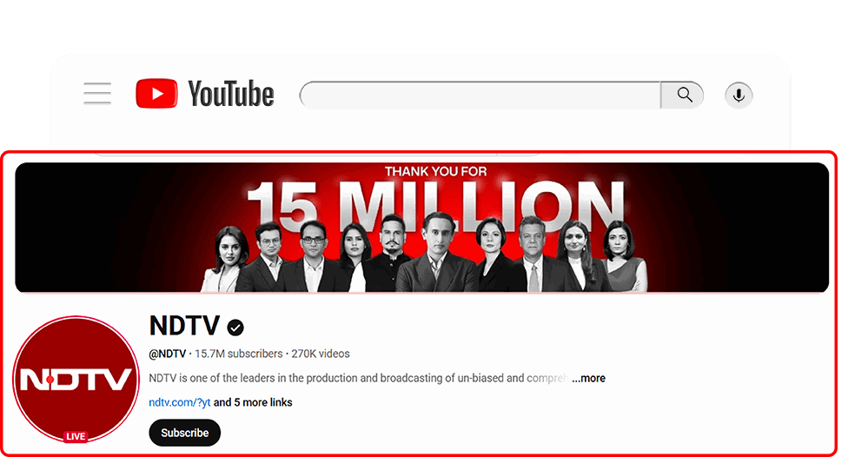Expand the description with ...more

click(x=588, y=379)
